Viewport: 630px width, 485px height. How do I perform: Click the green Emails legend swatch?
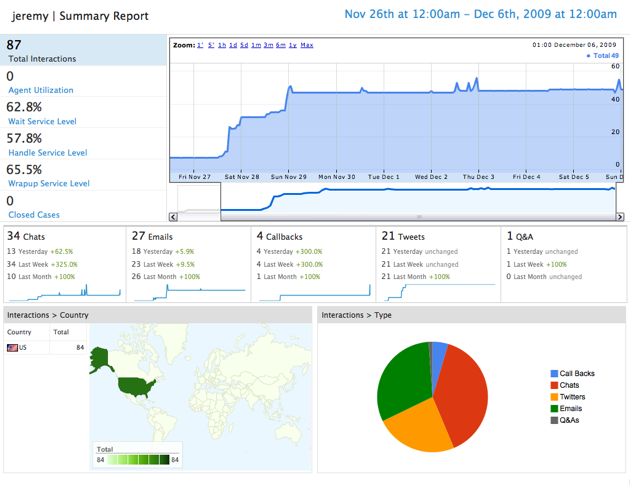pyautogui.click(x=554, y=408)
